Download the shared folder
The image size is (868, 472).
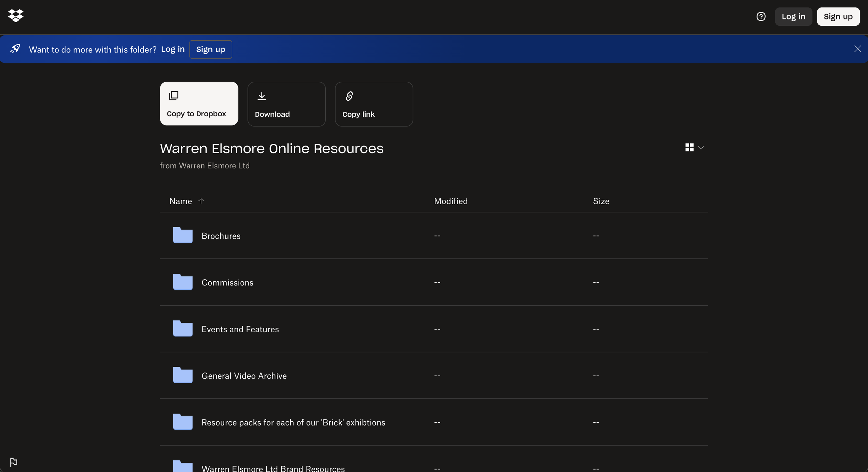tap(286, 104)
